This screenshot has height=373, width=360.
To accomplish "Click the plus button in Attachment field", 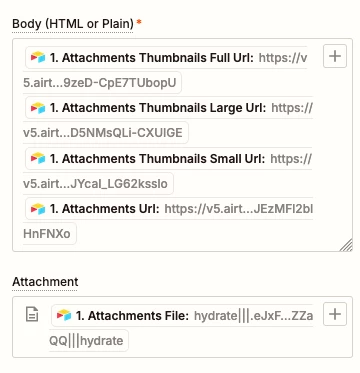I will [x=335, y=314].
